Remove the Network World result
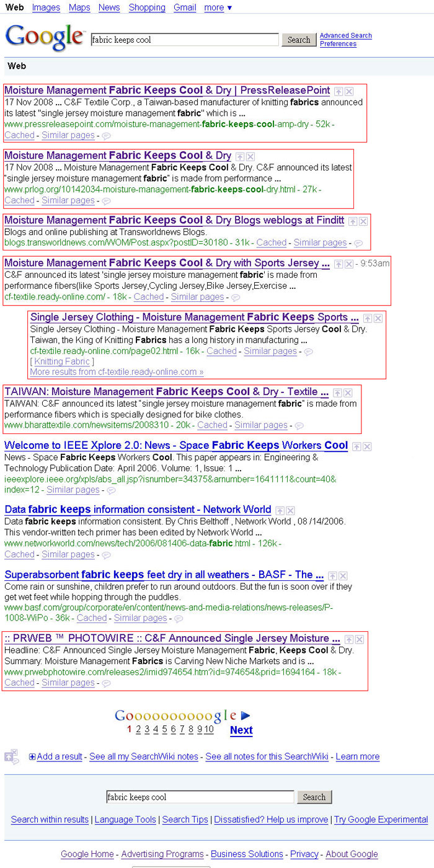434x868 pixels. [290, 511]
